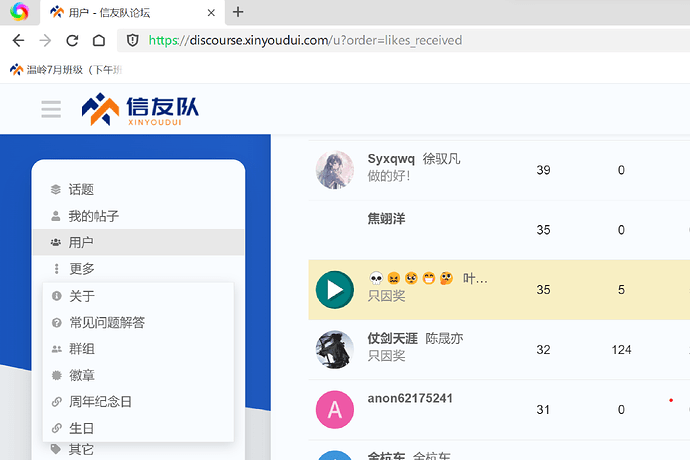Reload the page with refresh icon
The height and width of the screenshot is (460, 690).
click(72, 40)
